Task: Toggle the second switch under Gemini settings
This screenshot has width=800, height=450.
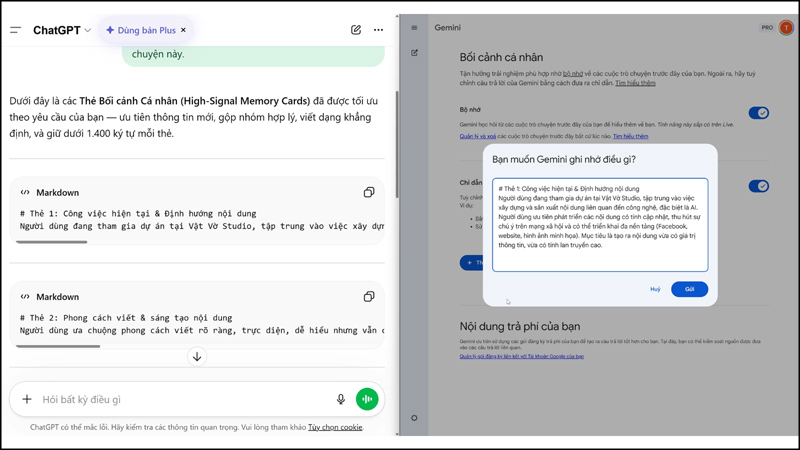Action: [x=759, y=186]
